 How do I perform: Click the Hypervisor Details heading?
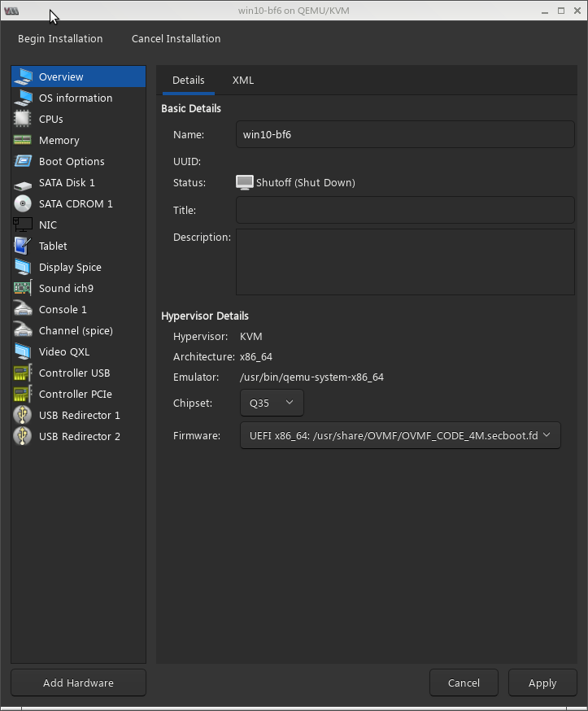(205, 316)
